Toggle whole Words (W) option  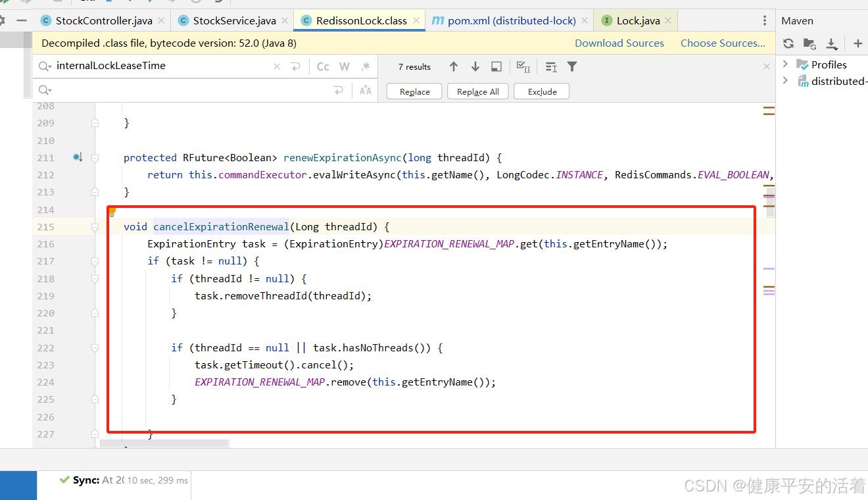point(345,66)
